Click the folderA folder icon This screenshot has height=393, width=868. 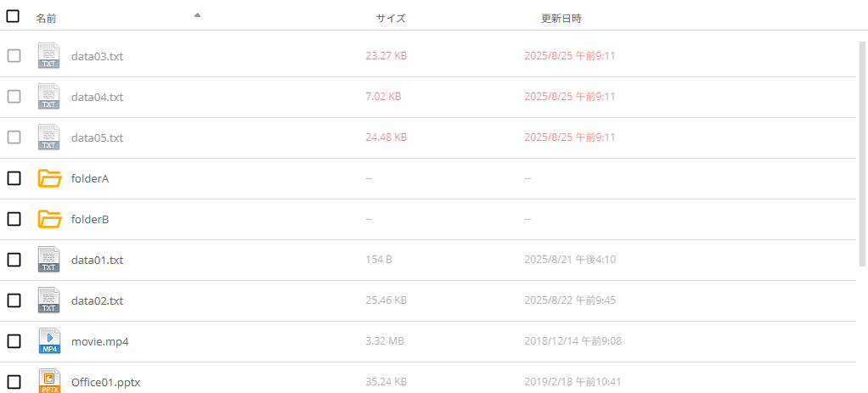tap(50, 178)
